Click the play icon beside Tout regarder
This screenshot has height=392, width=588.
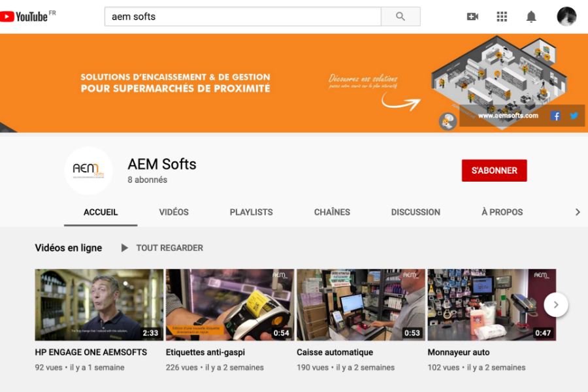tap(125, 248)
